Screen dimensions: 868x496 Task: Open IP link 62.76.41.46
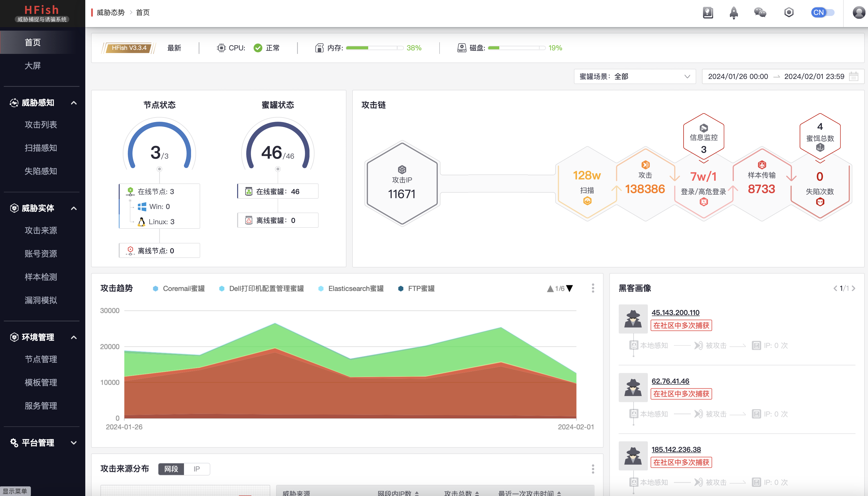(670, 381)
